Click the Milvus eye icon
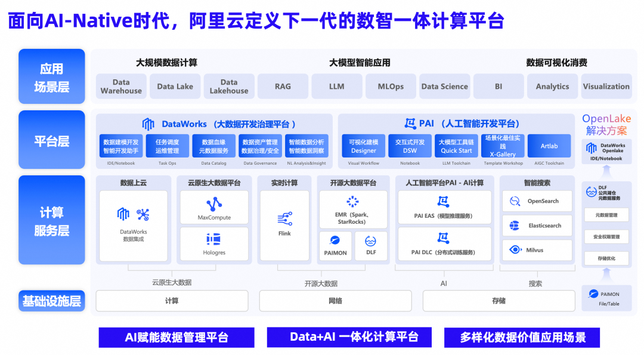Image resolution: width=644 pixels, height=355 pixels. tap(515, 249)
